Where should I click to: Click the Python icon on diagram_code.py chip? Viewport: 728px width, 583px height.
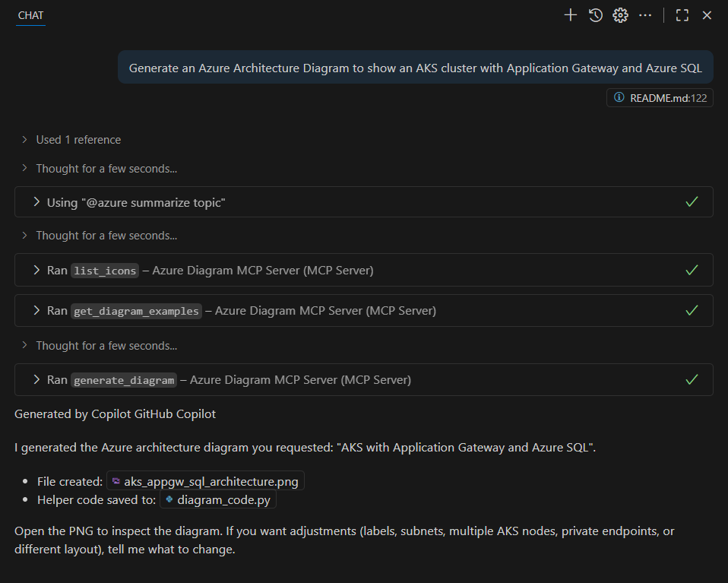click(168, 499)
